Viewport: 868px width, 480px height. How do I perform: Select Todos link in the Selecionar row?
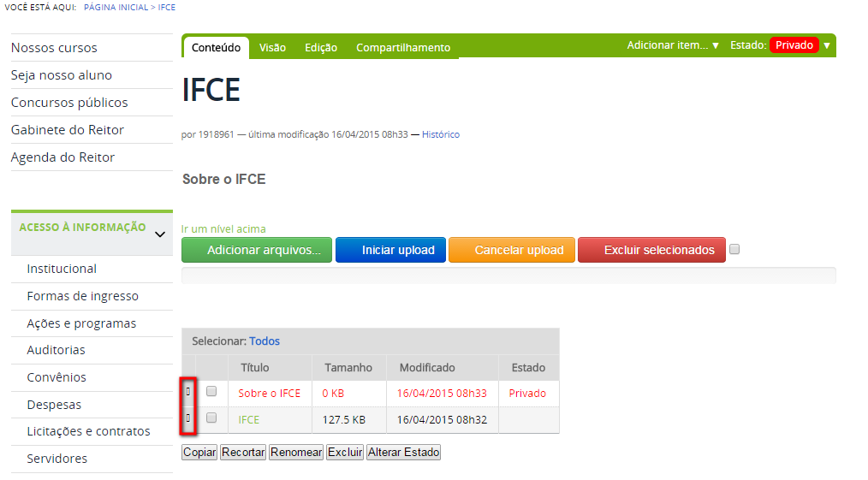(265, 341)
